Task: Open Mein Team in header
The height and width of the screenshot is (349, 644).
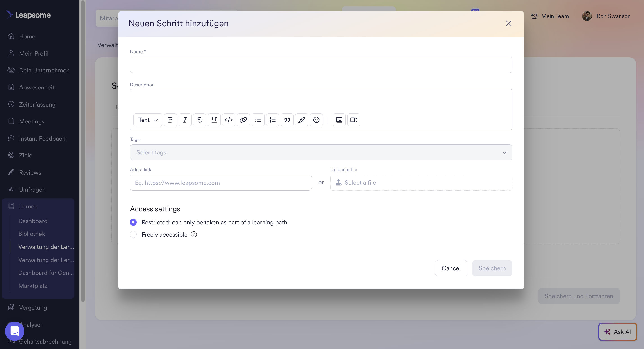Action: point(550,16)
